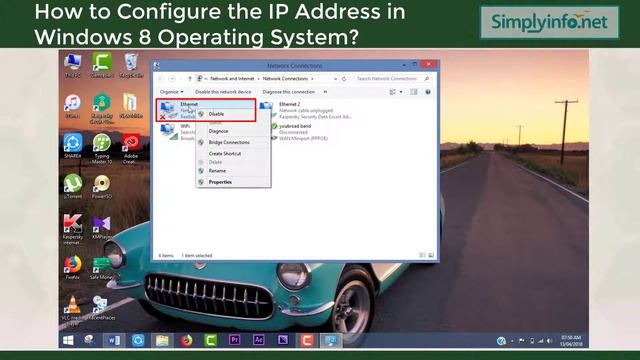Select the WiFi adapter icon
640x360 pixels.
[168, 132]
